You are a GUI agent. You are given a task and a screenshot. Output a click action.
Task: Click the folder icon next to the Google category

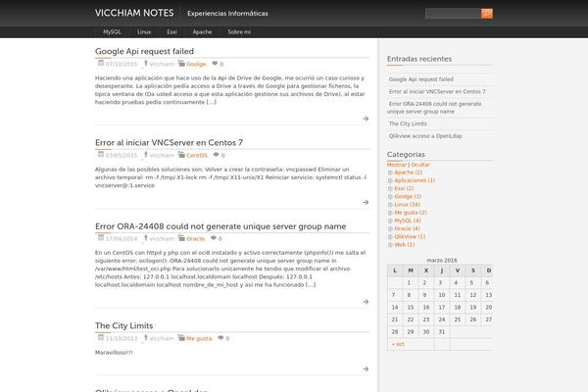(x=181, y=64)
